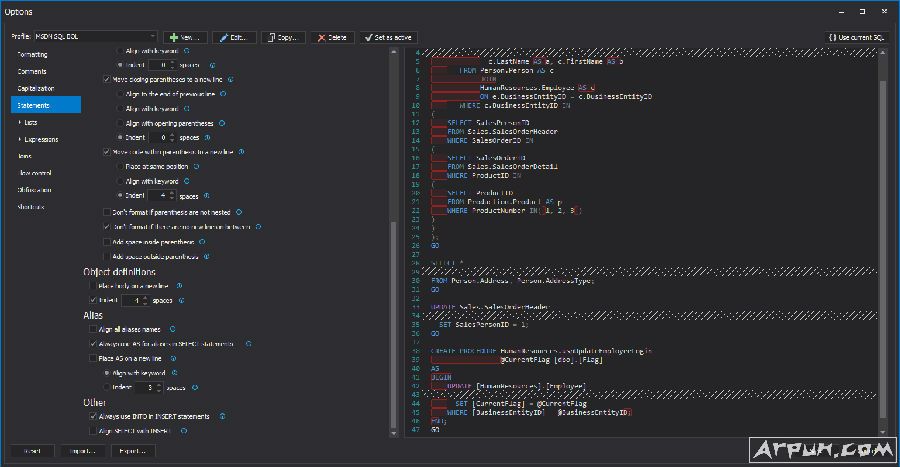Toggle Object definitions Indent spaces checkbox

pyautogui.click(x=93, y=300)
